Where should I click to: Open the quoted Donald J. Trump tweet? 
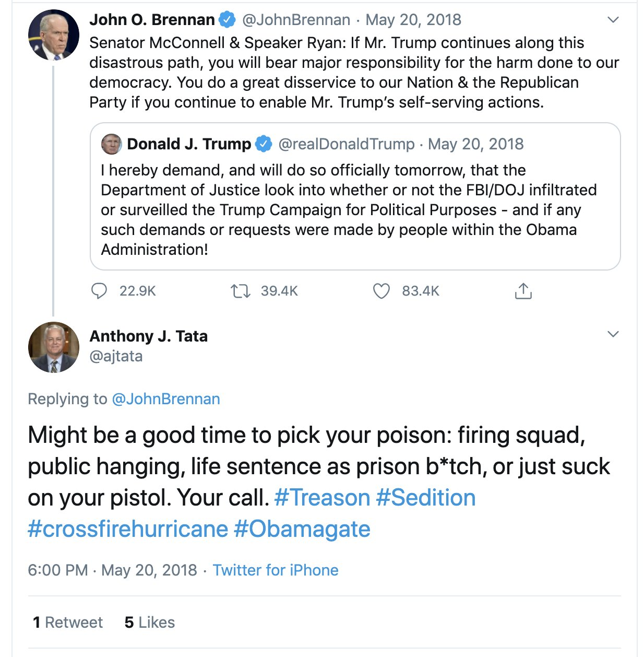point(355,196)
